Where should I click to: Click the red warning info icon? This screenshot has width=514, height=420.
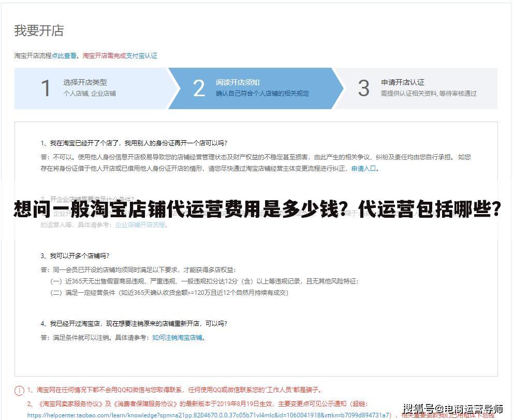tap(19, 390)
